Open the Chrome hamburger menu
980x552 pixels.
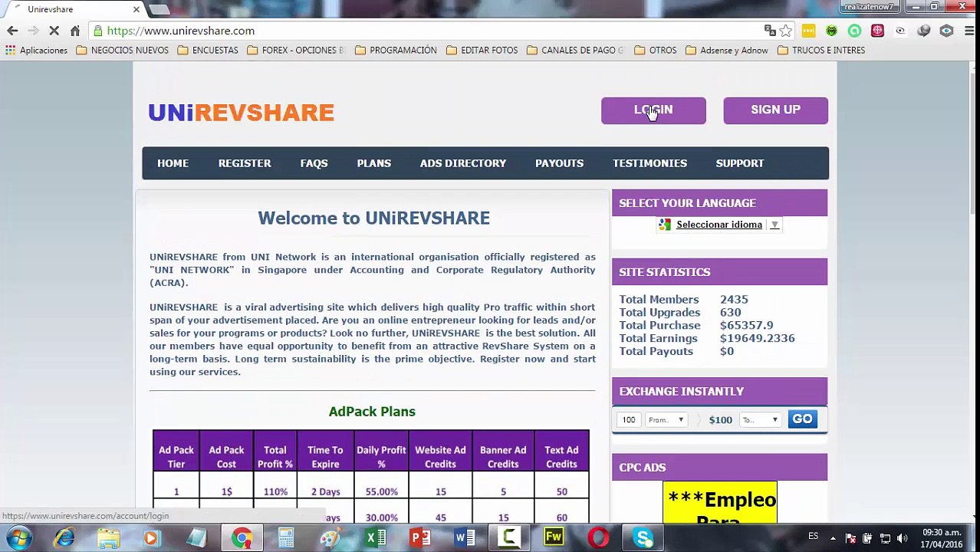pyautogui.click(x=968, y=31)
